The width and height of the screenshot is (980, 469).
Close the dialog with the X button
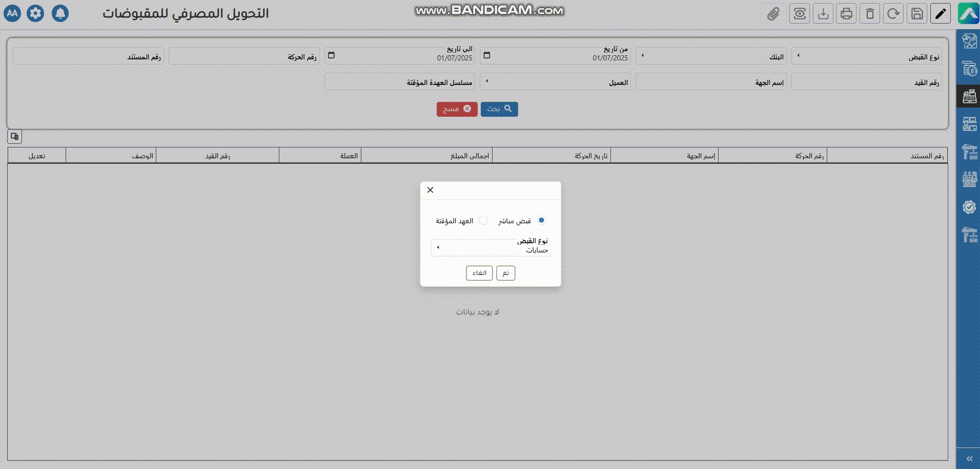pos(430,190)
